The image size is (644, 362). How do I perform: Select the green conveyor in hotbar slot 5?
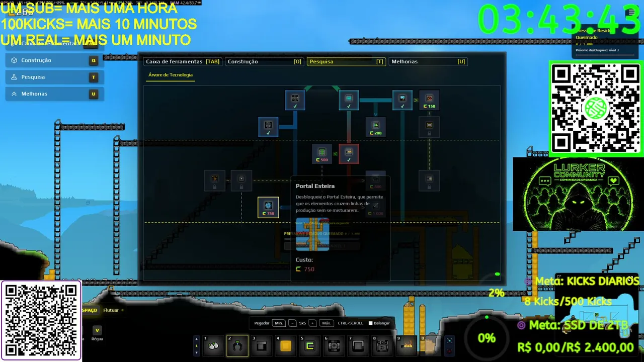point(309,346)
